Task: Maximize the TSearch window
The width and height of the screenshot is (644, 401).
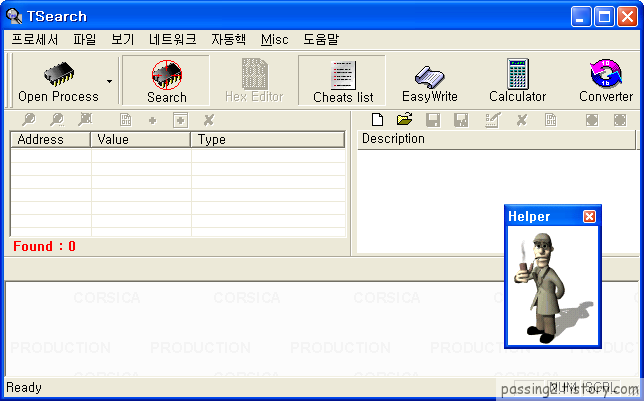Action: (604, 16)
